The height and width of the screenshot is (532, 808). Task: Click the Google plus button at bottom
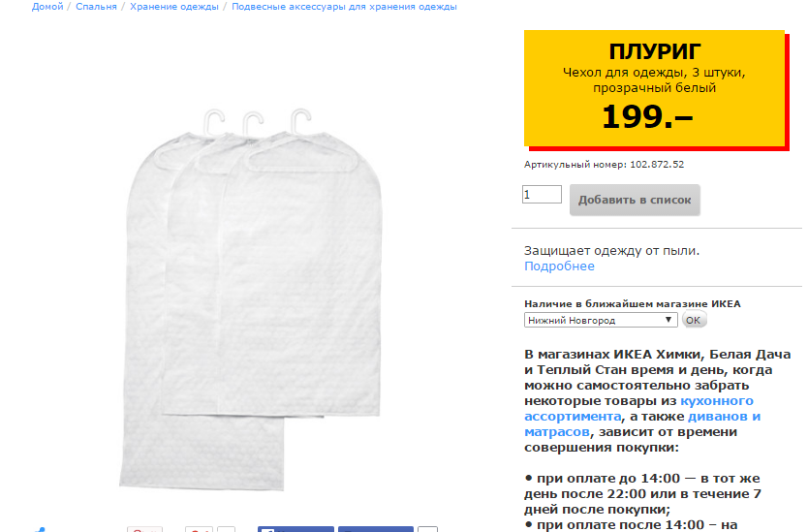click(x=199, y=529)
